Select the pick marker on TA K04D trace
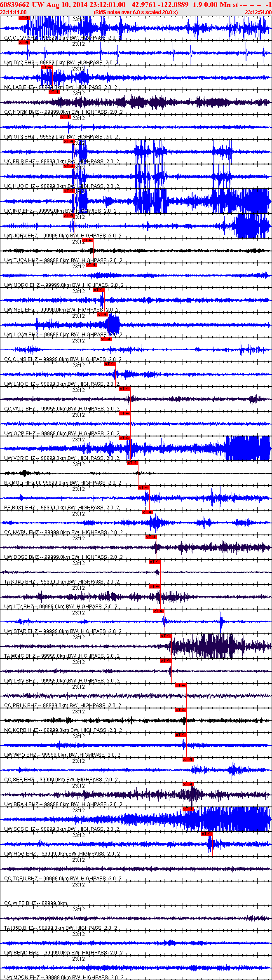Image resolution: width=272 pixels, height=980 pixels. click(x=154, y=562)
